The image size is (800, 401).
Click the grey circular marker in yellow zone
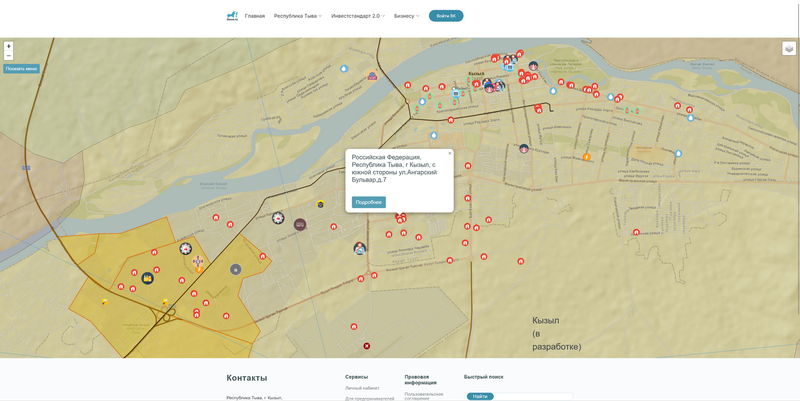click(235, 269)
